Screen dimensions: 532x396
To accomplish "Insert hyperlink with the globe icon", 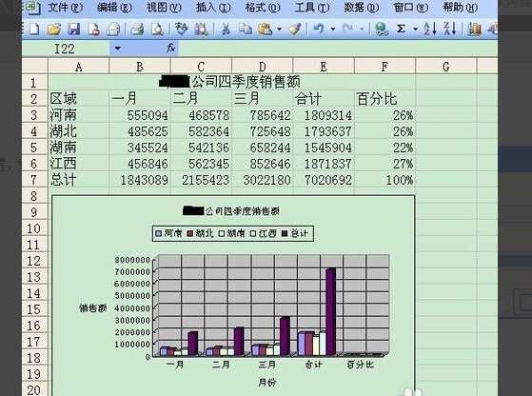I will 382,30.
